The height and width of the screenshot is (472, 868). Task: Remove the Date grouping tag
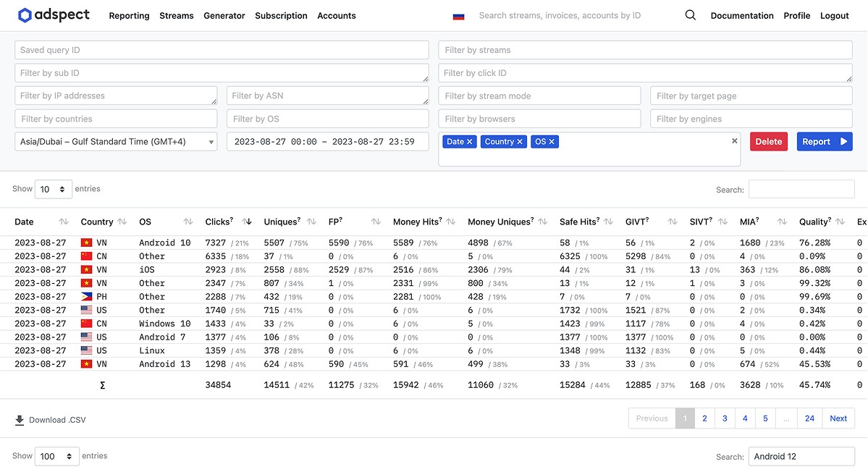[469, 142]
